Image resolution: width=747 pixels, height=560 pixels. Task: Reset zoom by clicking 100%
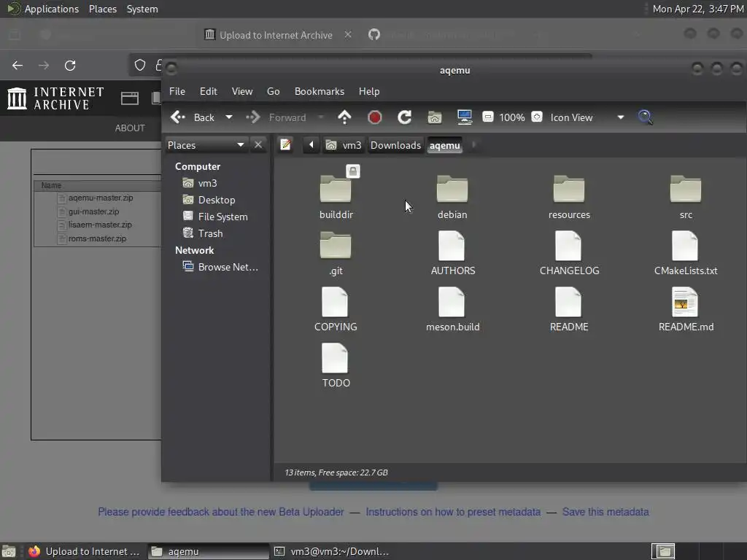[x=512, y=117]
